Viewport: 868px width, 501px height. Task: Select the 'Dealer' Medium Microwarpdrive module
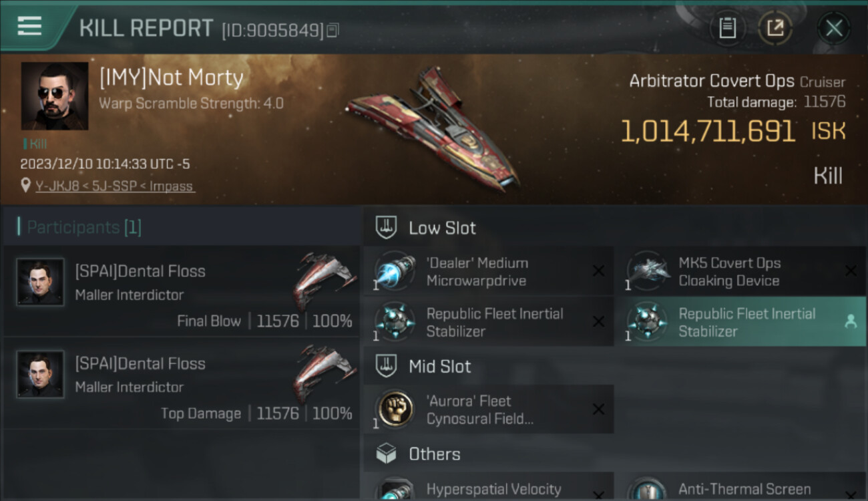[488, 271]
